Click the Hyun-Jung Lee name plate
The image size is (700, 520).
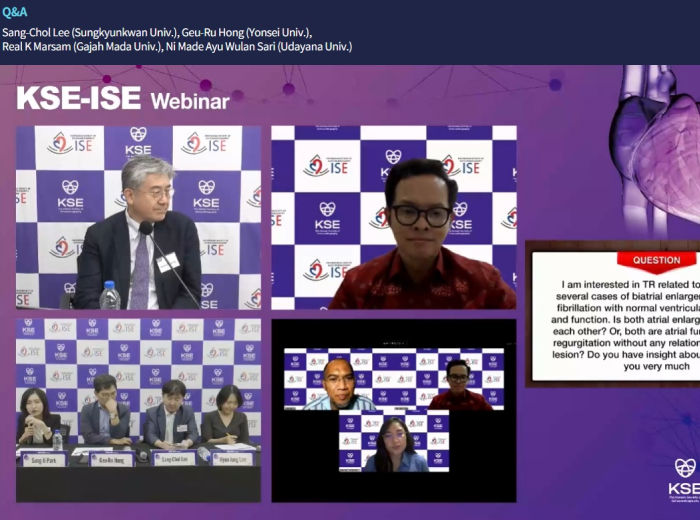point(232,459)
